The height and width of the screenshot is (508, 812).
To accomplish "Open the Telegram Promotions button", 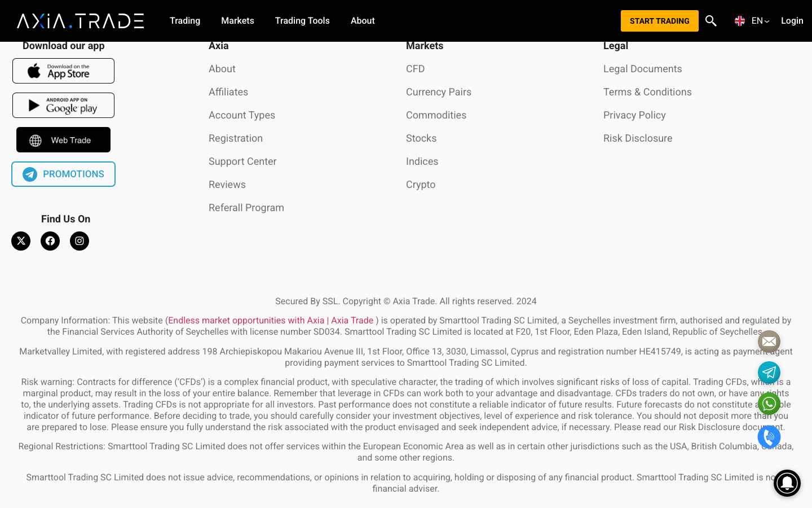I will [x=63, y=174].
